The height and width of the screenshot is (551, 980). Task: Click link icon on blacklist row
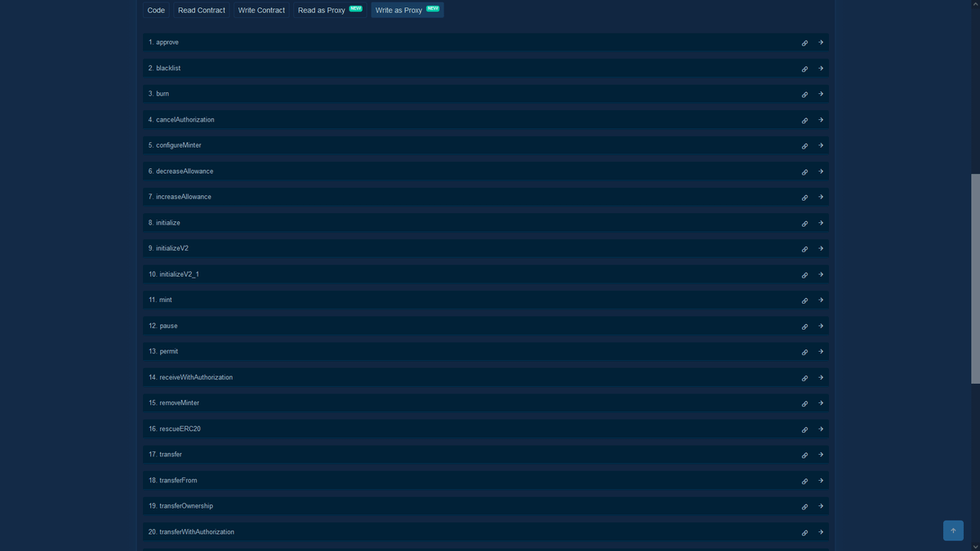point(804,69)
